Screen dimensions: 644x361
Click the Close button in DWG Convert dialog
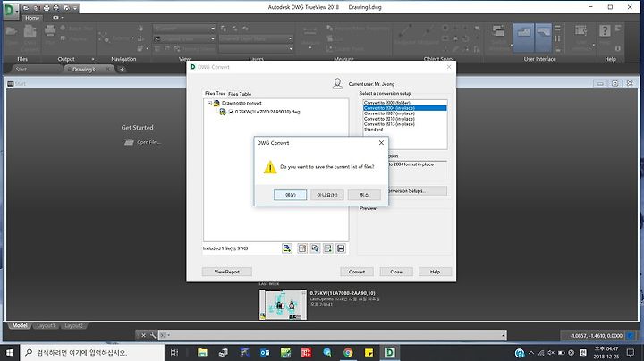(396, 272)
